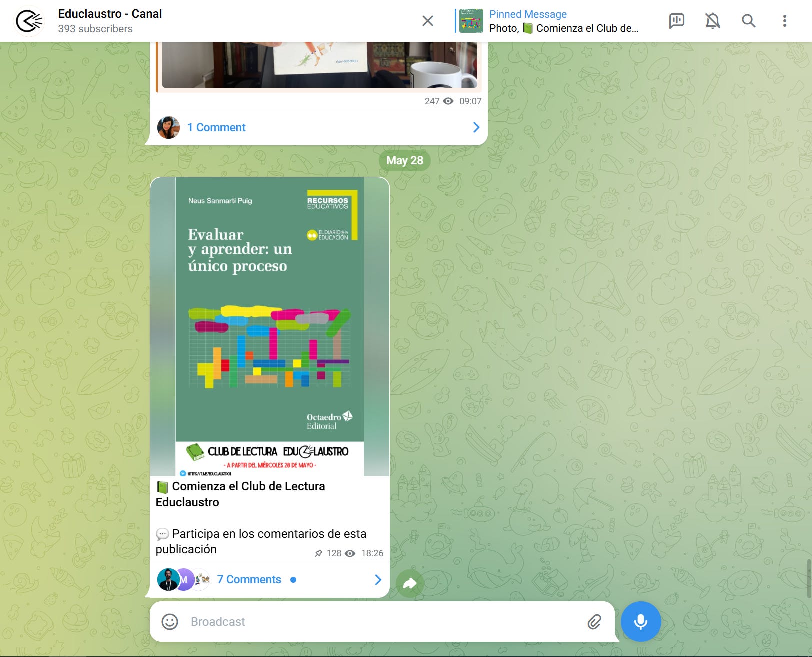
Task: Expand the 7 Comments chevron arrow
Action: (378, 580)
